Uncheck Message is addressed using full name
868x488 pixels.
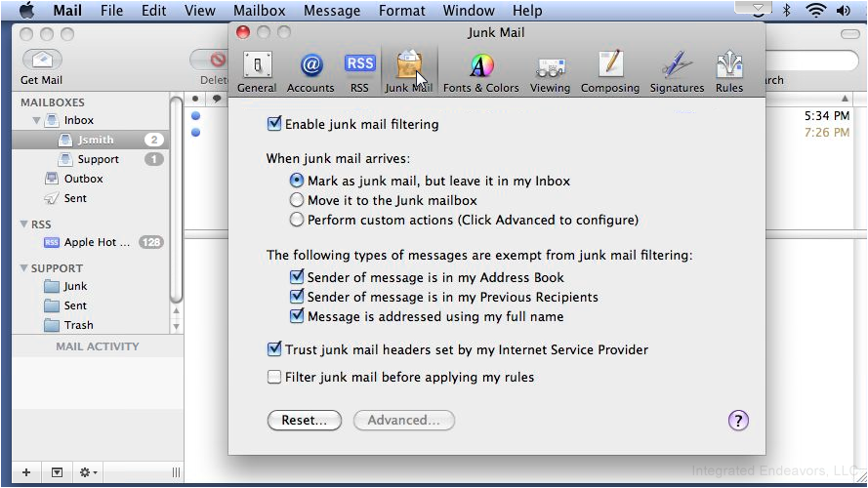coord(297,316)
